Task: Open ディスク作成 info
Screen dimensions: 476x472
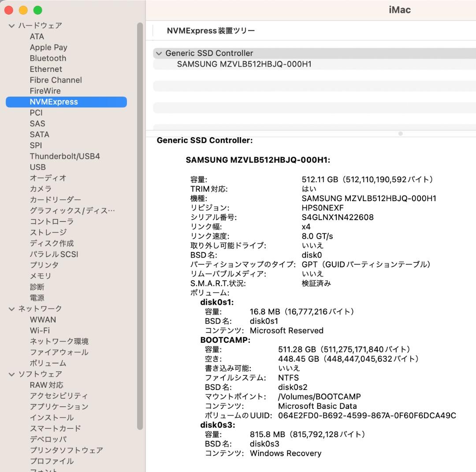Action: (x=52, y=243)
